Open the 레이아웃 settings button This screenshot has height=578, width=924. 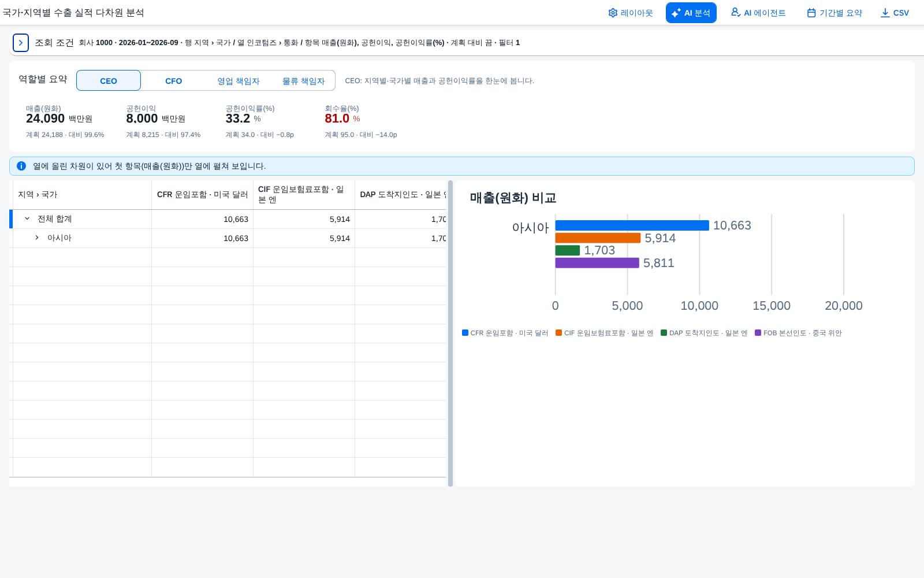(x=630, y=13)
